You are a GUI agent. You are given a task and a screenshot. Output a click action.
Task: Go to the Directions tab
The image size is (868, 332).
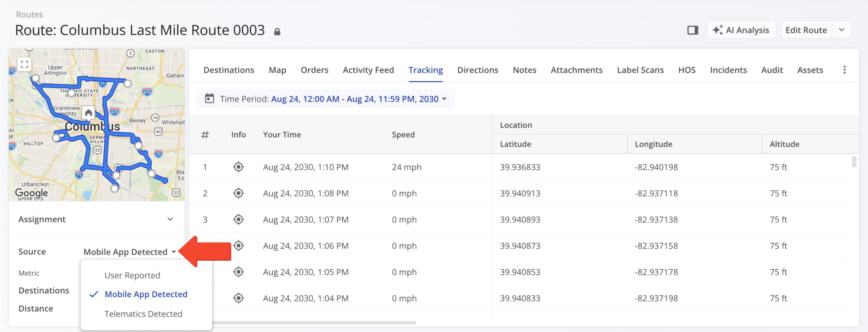coord(478,70)
